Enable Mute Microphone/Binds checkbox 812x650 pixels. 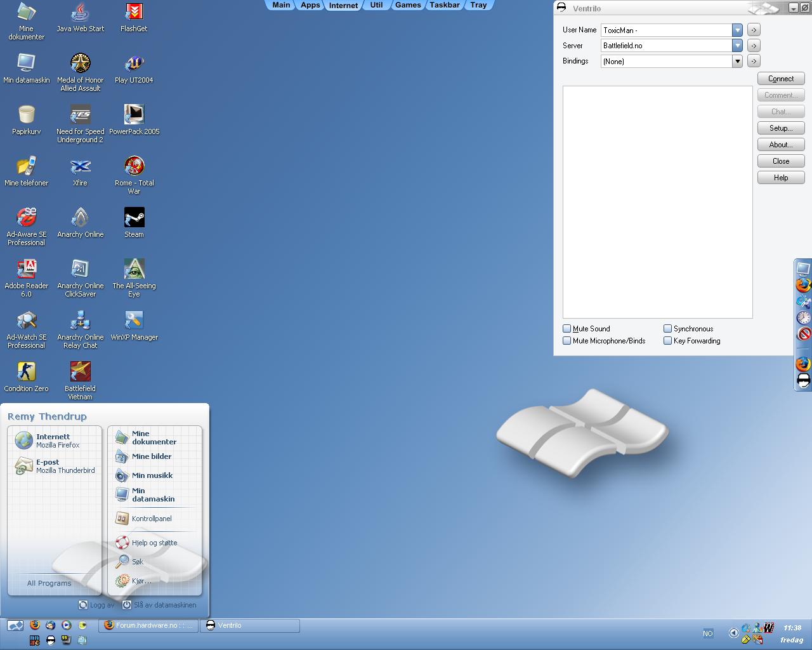[x=567, y=341]
